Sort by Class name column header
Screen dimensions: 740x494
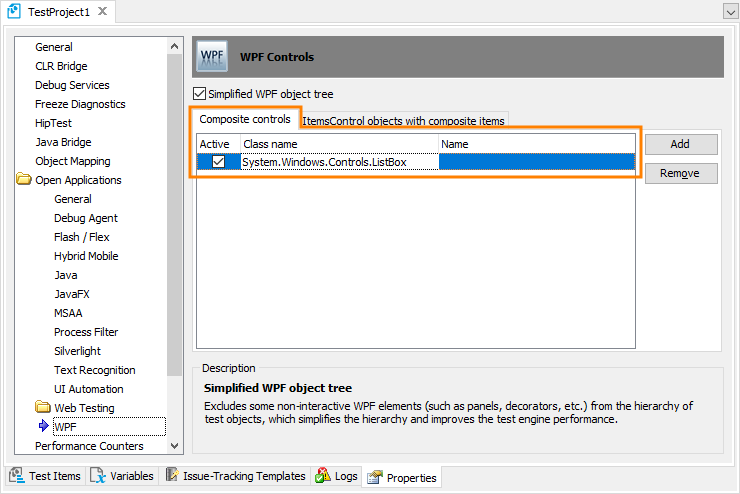pos(339,144)
